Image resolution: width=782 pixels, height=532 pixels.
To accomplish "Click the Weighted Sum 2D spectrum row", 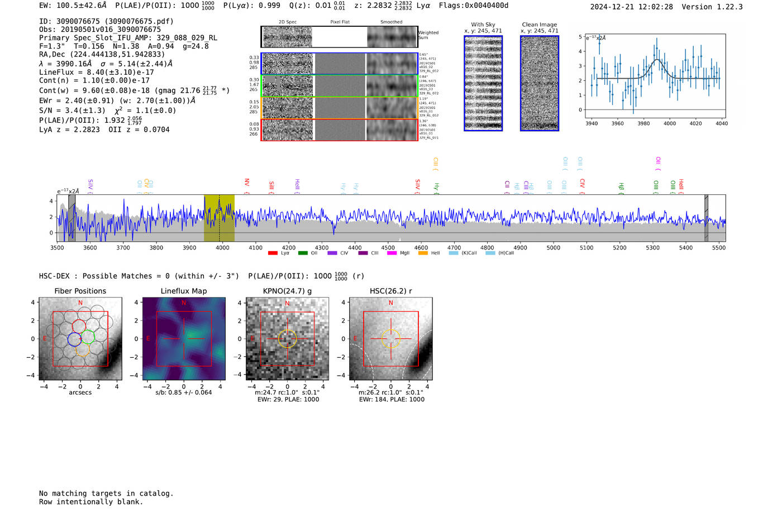I will click(x=339, y=37).
